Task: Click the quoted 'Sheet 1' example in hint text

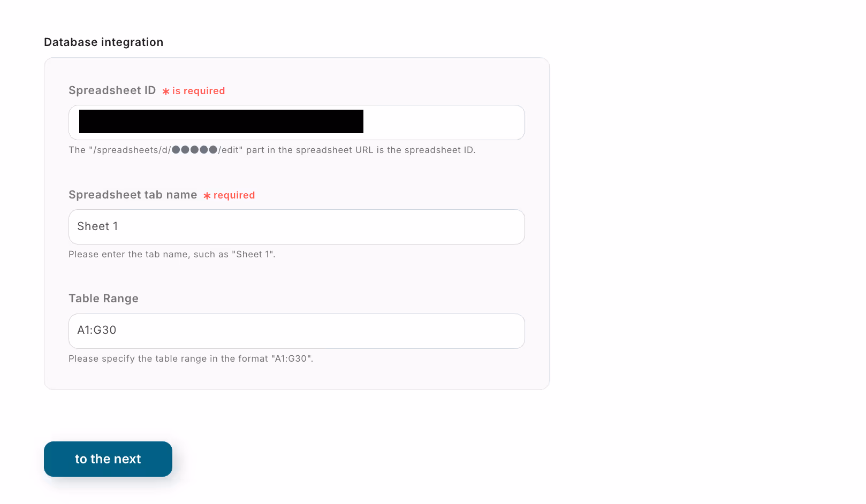Action: pyautogui.click(x=253, y=254)
